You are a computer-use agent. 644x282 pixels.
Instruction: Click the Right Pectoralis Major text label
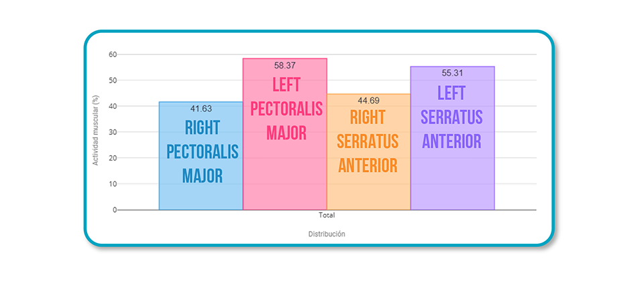(202, 152)
